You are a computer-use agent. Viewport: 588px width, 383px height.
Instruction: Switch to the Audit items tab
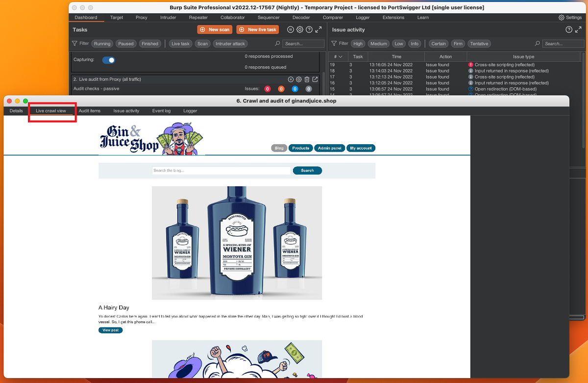(x=90, y=111)
